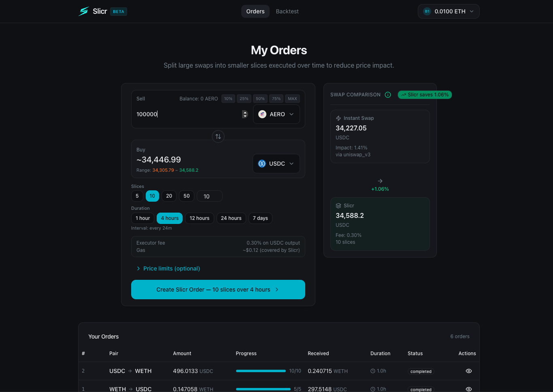Click the trending icon in Slicr saves badge
Viewport: 553px width, 392px height.
click(x=404, y=95)
